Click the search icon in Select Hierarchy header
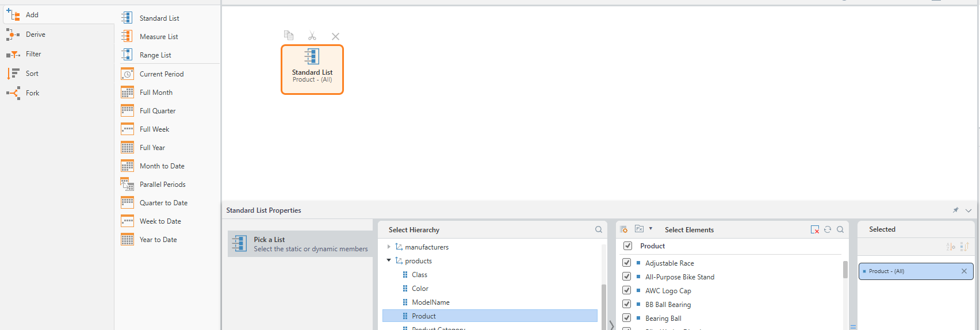The image size is (980, 330). point(599,229)
